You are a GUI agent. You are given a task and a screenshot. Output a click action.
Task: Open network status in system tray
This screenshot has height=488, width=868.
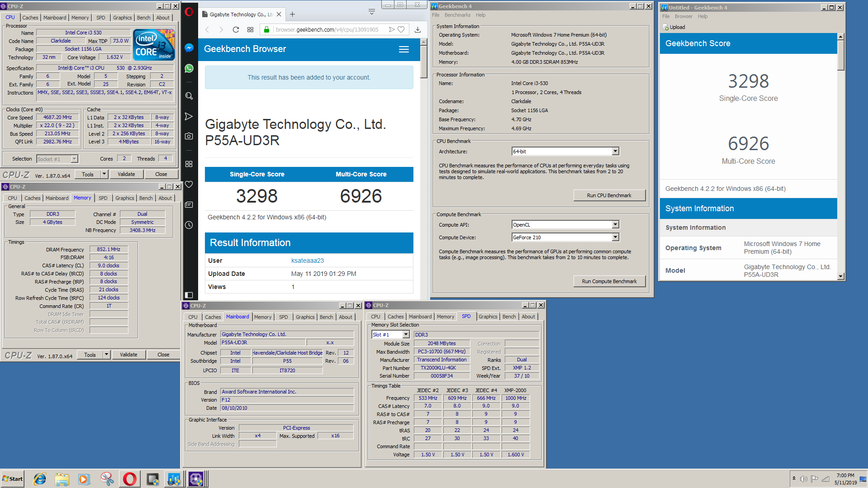(x=825, y=479)
